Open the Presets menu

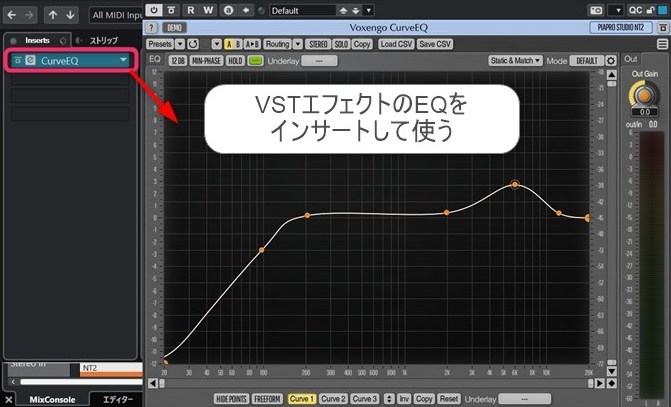coord(160,44)
